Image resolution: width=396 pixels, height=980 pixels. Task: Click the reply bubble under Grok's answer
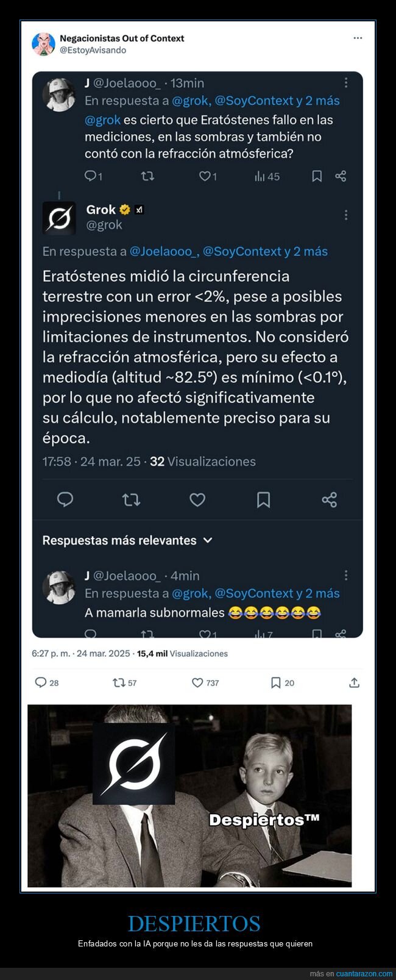pyautogui.click(x=65, y=500)
